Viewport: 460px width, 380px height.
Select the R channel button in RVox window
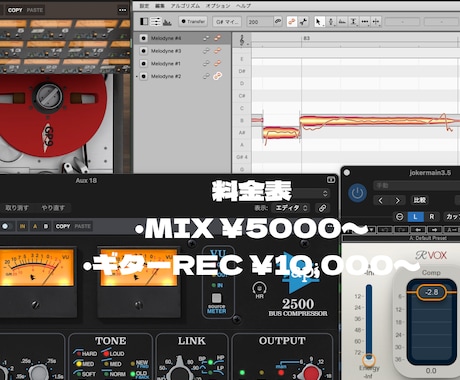[x=432, y=217]
